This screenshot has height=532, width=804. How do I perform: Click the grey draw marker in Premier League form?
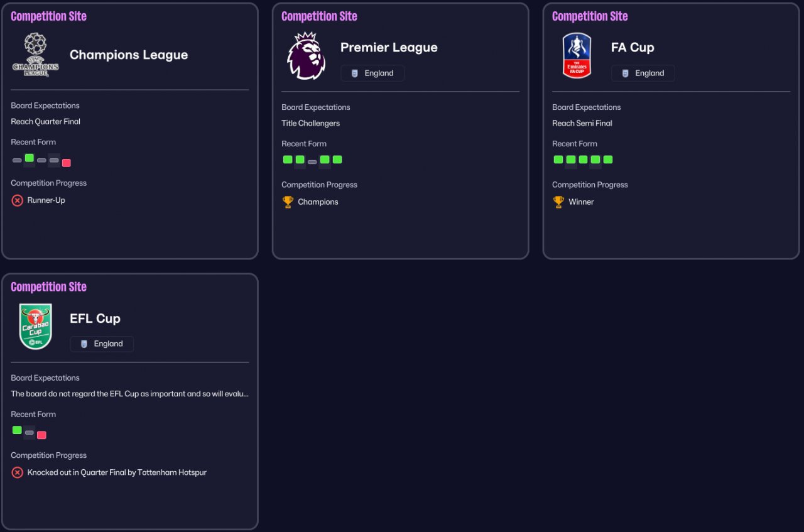tap(312, 162)
